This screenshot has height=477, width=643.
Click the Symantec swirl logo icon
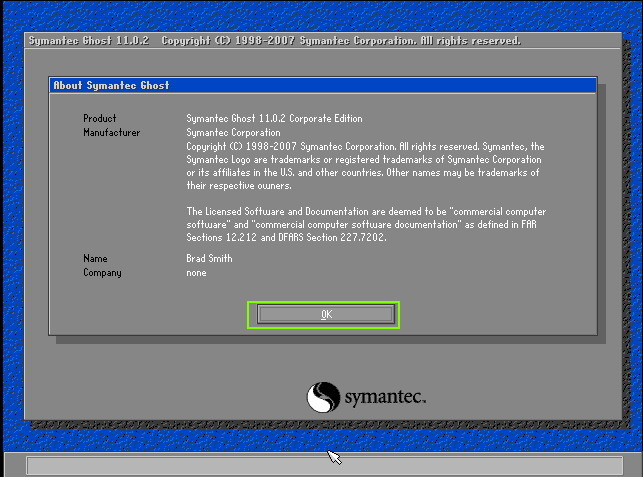[323, 397]
